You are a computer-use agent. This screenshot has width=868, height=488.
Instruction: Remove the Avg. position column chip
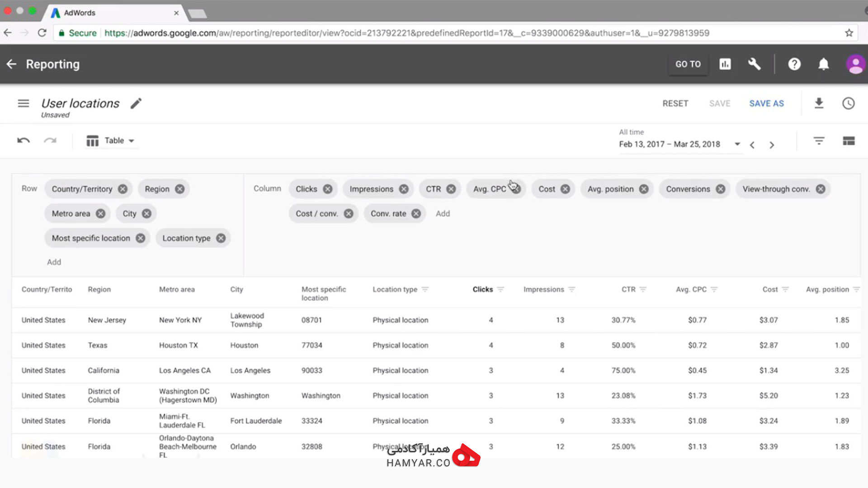(644, 189)
